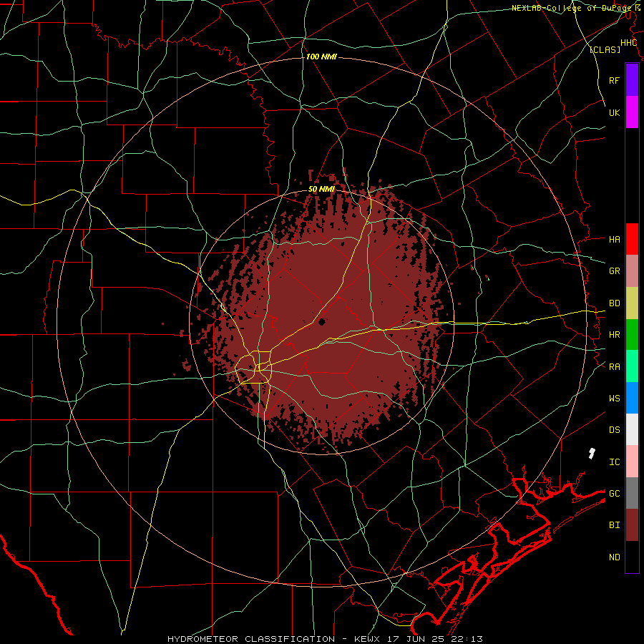Image resolution: width=644 pixels, height=644 pixels.
Task: Click the RF legend label
Action: 614,80
